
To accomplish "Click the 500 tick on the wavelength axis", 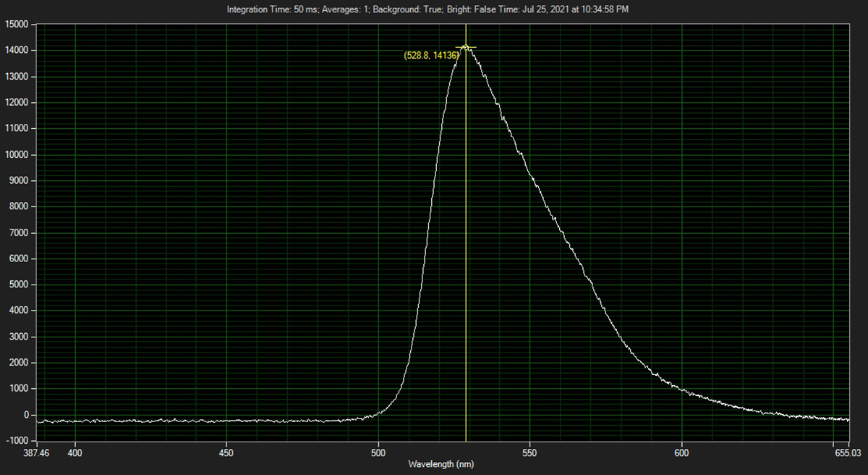I will [x=378, y=453].
